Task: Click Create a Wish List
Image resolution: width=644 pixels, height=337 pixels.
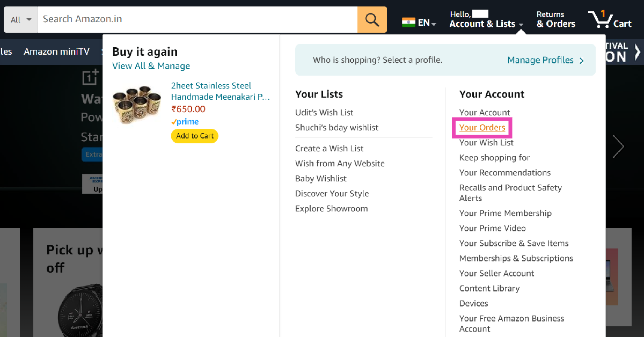Action: click(329, 149)
